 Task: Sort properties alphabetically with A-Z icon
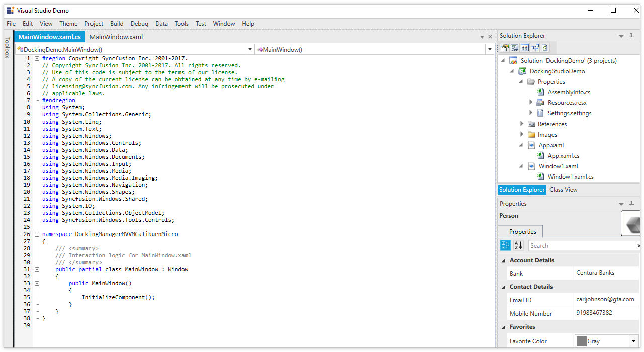pos(518,245)
